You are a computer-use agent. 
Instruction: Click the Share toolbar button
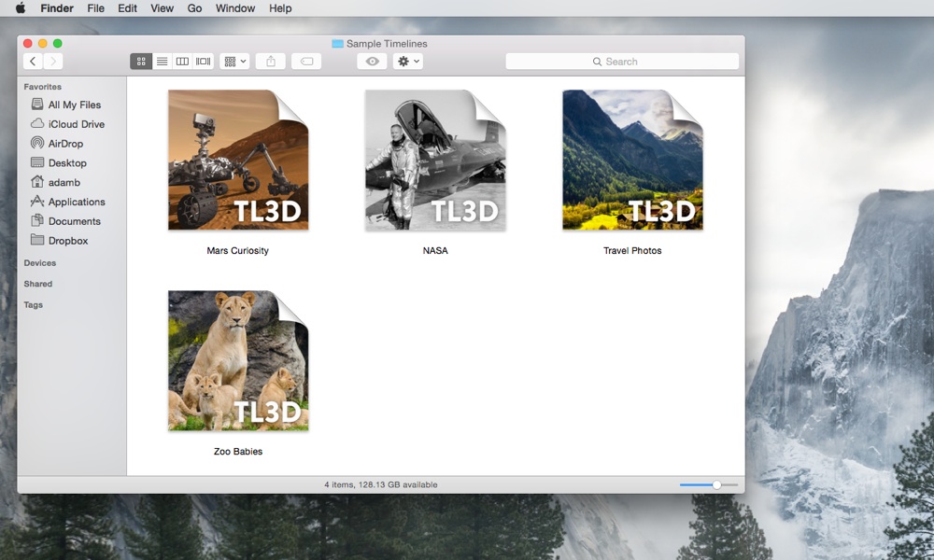pyautogui.click(x=271, y=62)
